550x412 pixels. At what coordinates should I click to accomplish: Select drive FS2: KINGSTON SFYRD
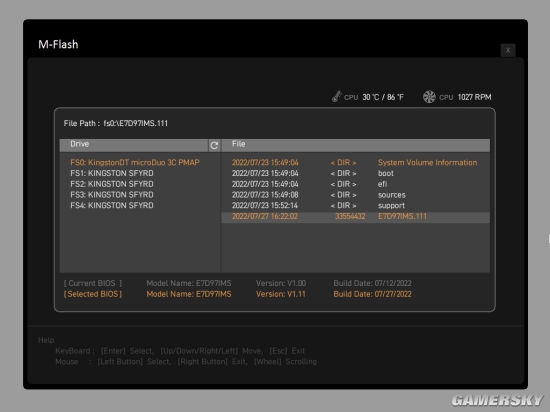[x=112, y=184]
